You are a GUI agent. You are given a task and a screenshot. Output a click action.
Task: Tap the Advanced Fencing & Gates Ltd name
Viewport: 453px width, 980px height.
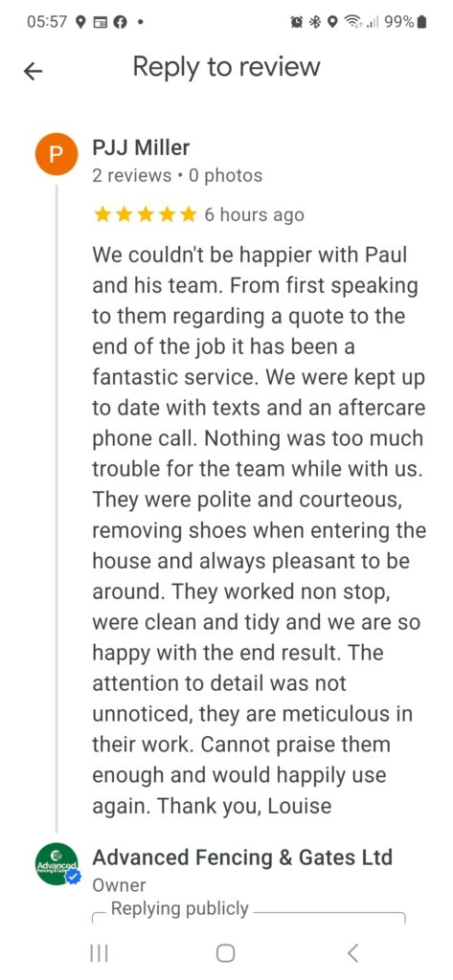242,857
